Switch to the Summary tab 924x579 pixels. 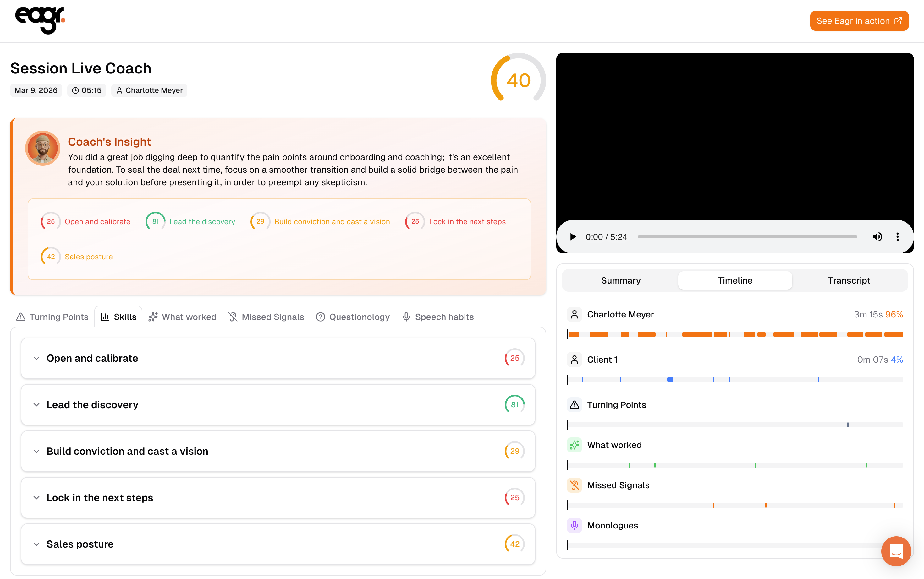pos(620,280)
